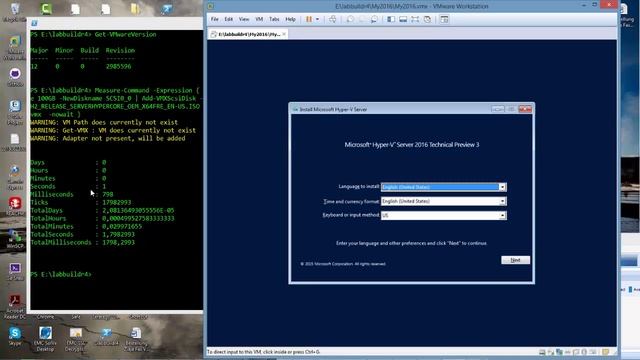
Task: Open the blue arrow shortcut icon at desktop top
Action: click(166, 9)
